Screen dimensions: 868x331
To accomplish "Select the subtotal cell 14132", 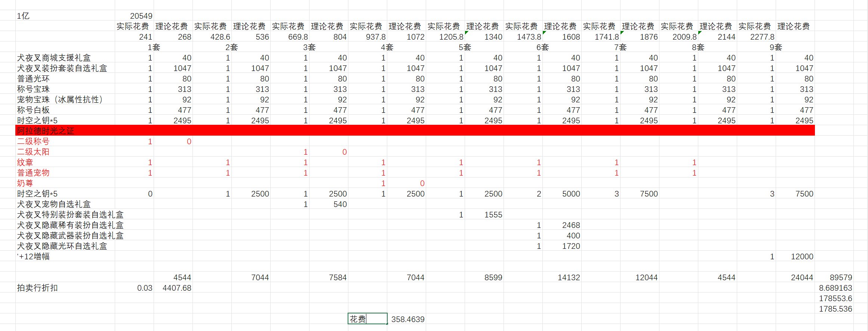I will 562,278.
